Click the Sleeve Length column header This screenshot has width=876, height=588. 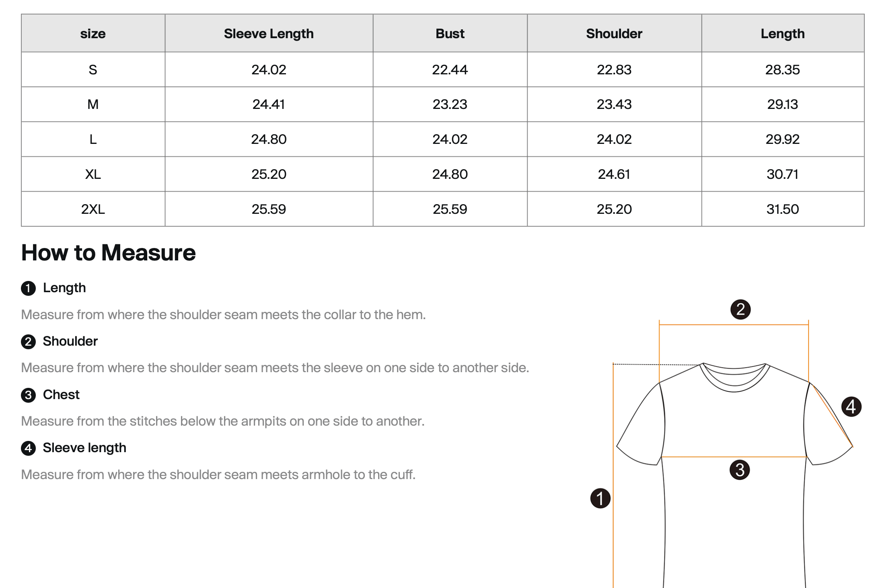pos(269,34)
